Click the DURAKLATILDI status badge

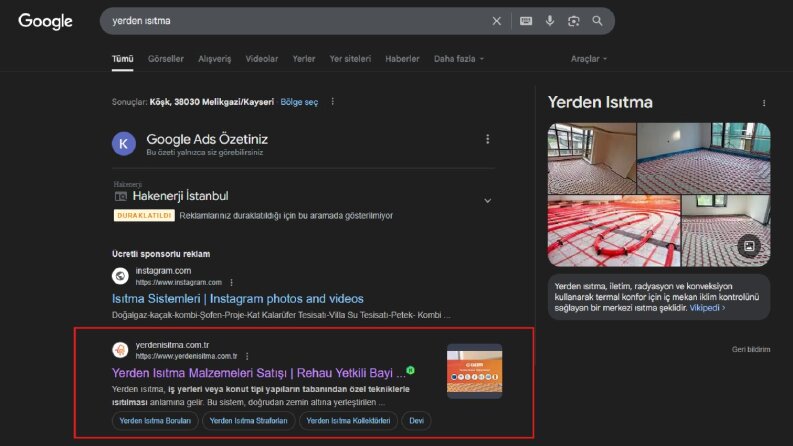pyautogui.click(x=144, y=215)
